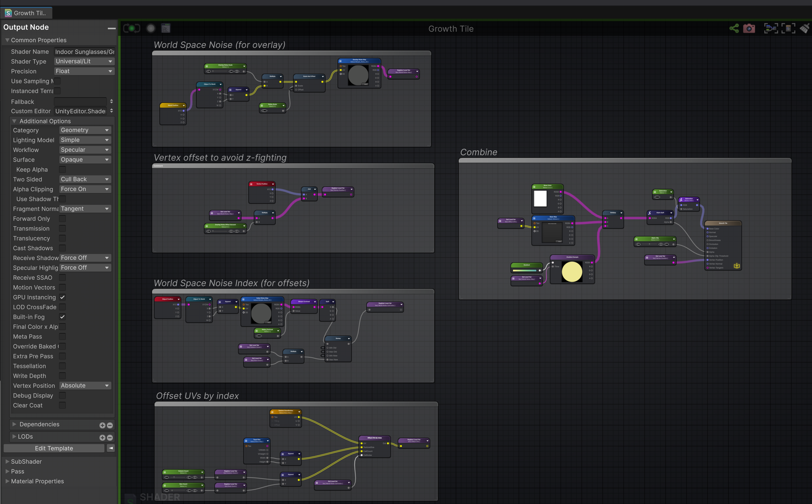Click the green share icon
Image resolution: width=812 pixels, height=504 pixels.
coord(734,28)
